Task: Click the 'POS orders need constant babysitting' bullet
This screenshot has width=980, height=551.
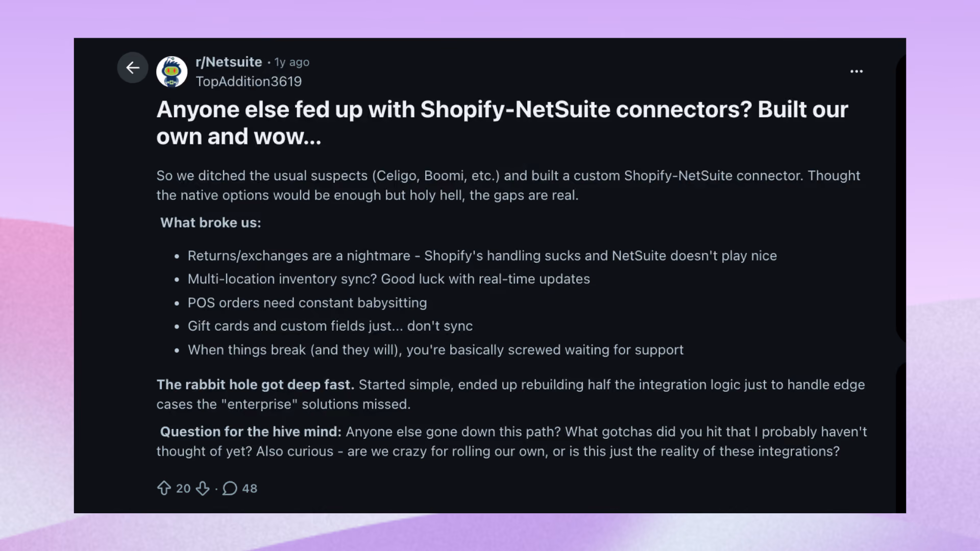Action: 307,303
